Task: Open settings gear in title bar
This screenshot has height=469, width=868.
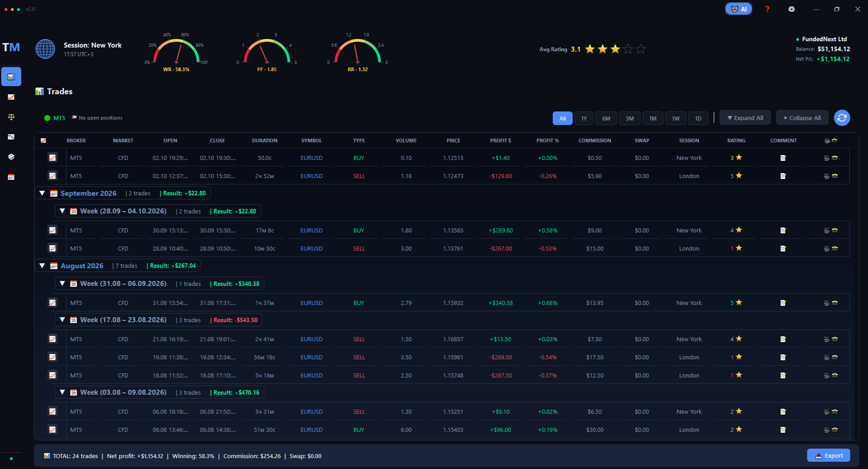Action: [791, 9]
